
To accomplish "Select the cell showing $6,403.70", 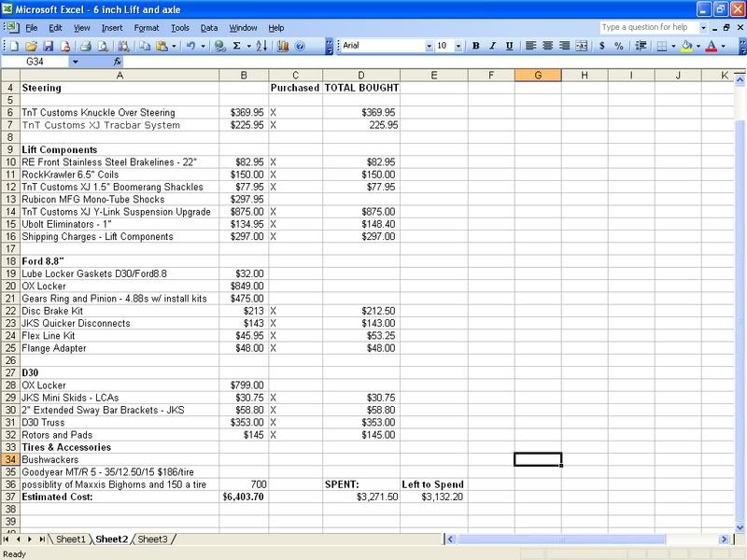I will point(244,497).
